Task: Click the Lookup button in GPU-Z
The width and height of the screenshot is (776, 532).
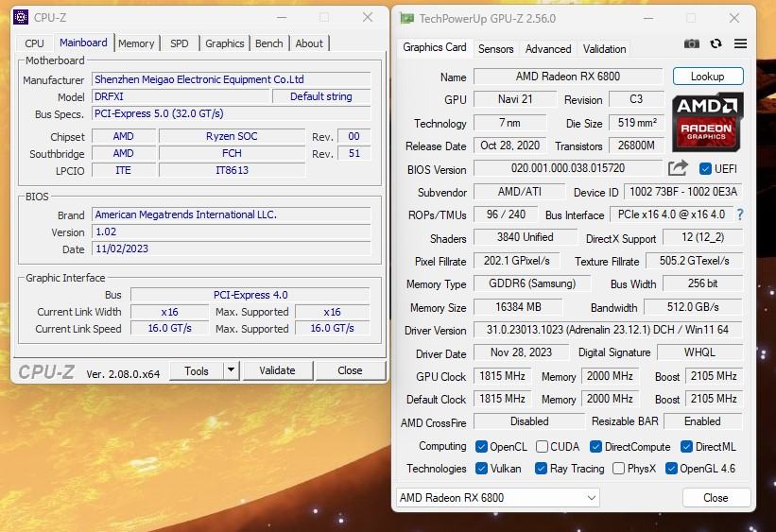Action: (708, 77)
